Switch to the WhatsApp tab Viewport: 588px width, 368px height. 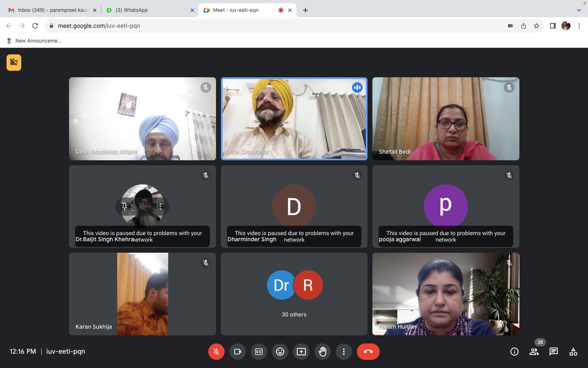tap(150, 10)
